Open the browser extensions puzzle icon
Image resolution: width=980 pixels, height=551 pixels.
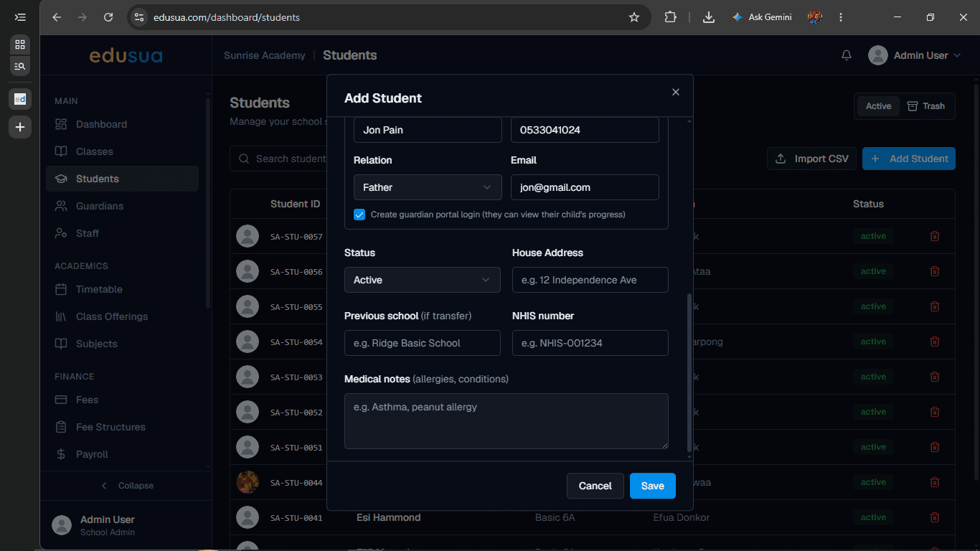pos(671,17)
